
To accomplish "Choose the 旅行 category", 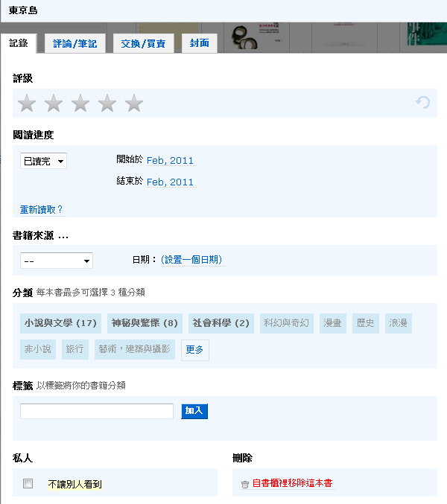I will point(75,349).
